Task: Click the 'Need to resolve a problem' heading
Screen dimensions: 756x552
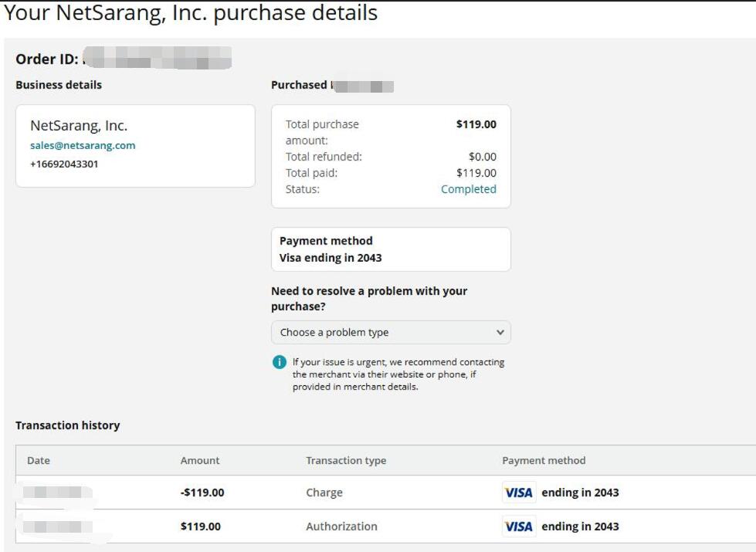Action: [x=369, y=299]
